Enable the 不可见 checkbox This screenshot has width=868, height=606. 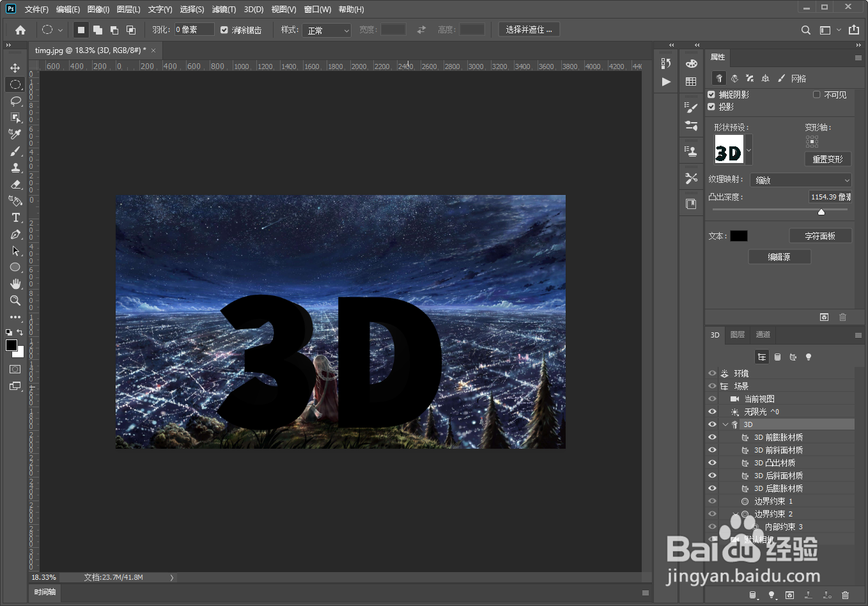(817, 95)
